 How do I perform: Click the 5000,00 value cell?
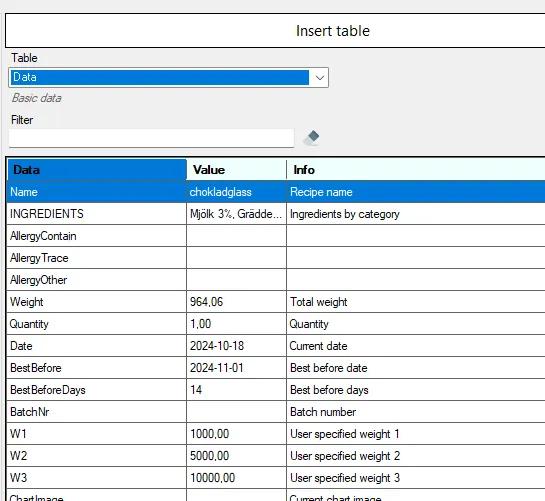click(236, 456)
